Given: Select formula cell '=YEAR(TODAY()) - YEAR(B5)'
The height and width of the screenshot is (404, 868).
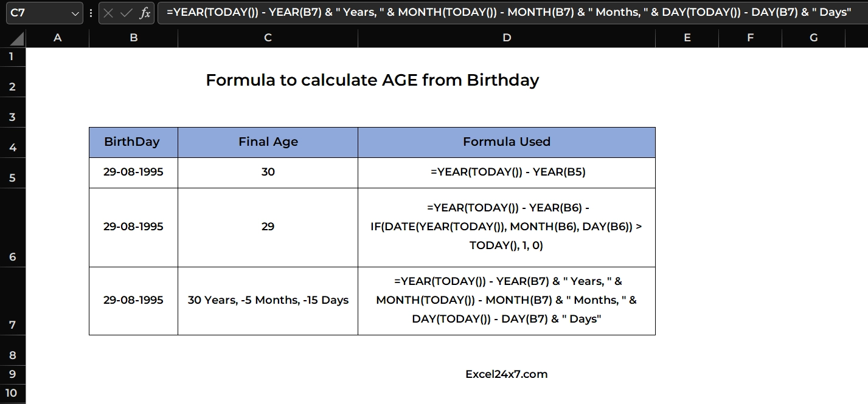Looking at the screenshot, I should point(507,173).
